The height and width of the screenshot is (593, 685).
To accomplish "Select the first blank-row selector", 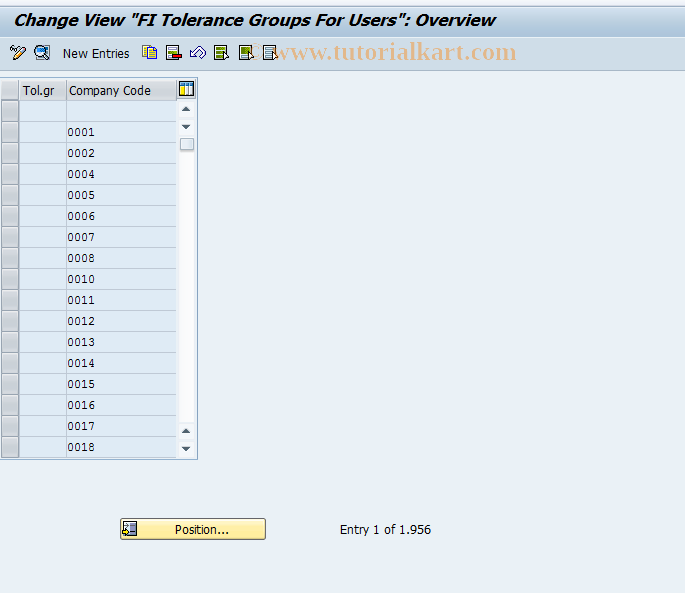I will [10, 111].
